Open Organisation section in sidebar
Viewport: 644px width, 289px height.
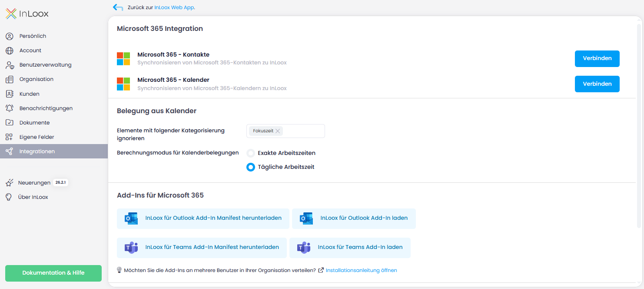click(x=54, y=79)
